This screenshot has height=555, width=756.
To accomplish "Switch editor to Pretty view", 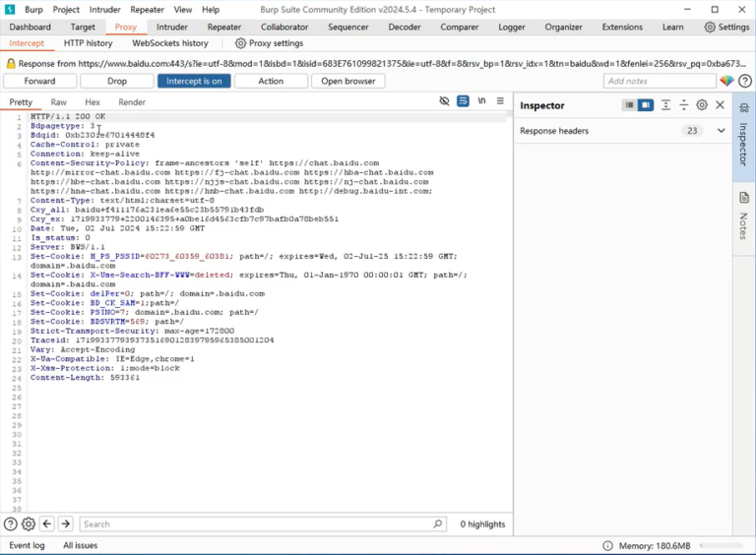I will [21, 102].
